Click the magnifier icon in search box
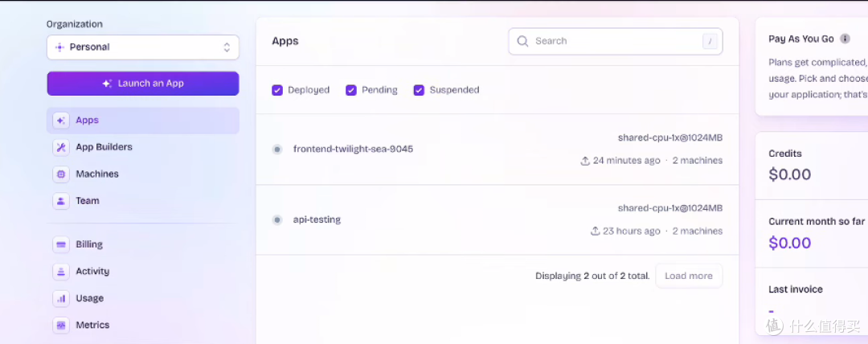The height and width of the screenshot is (344, 868). click(522, 41)
